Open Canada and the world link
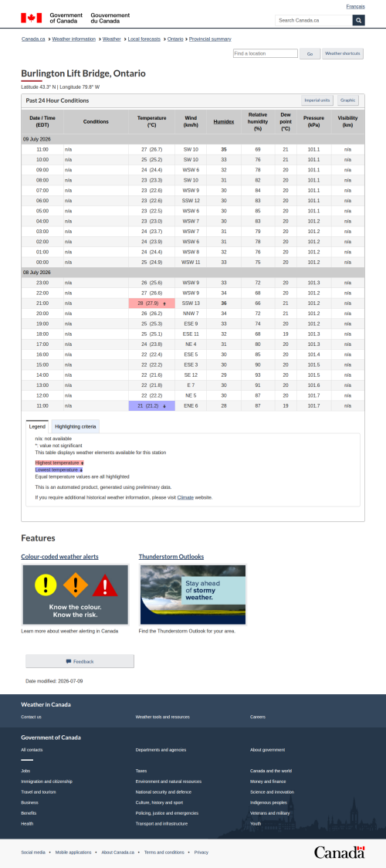386x868 pixels. pyautogui.click(x=271, y=771)
